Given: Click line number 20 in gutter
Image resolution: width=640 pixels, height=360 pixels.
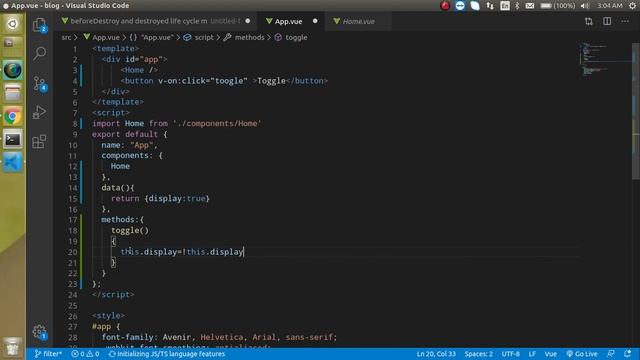Looking at the screenshot, I should 73,252.
